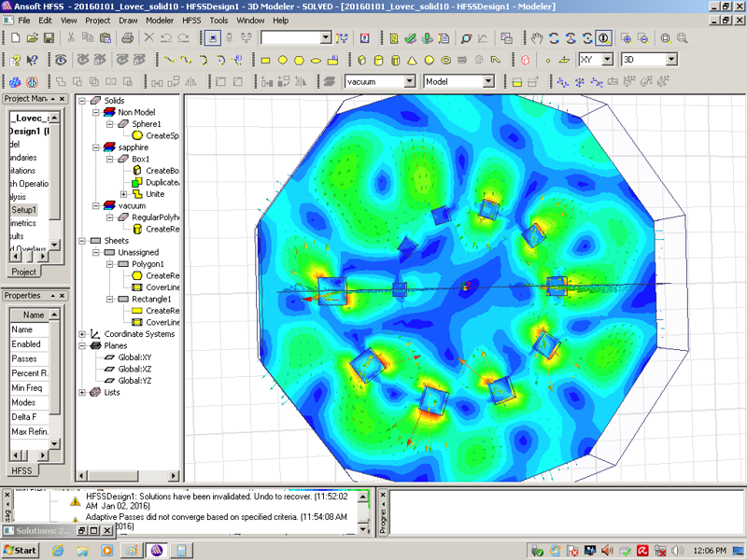
Task: Select the Setup1 item in project tree
Action: click(23, 210)
